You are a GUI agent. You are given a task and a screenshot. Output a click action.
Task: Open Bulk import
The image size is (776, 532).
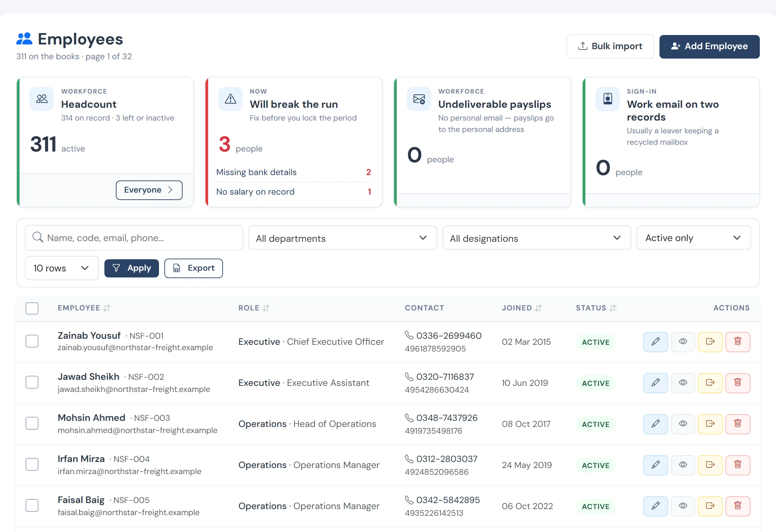click(610, 46)
